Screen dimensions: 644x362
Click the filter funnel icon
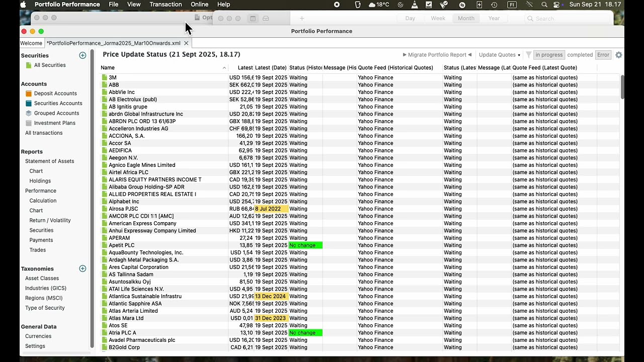pos(528,55)
